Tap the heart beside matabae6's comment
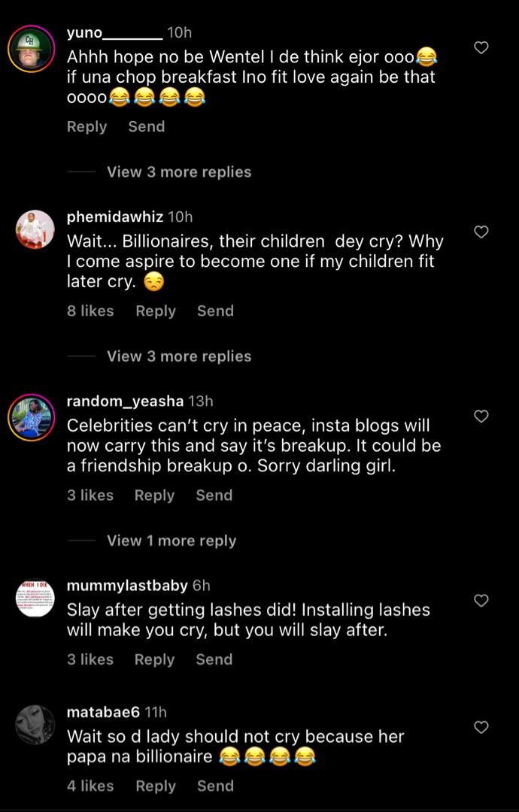The width and height of the screenshot is (519, 812). 481,727
